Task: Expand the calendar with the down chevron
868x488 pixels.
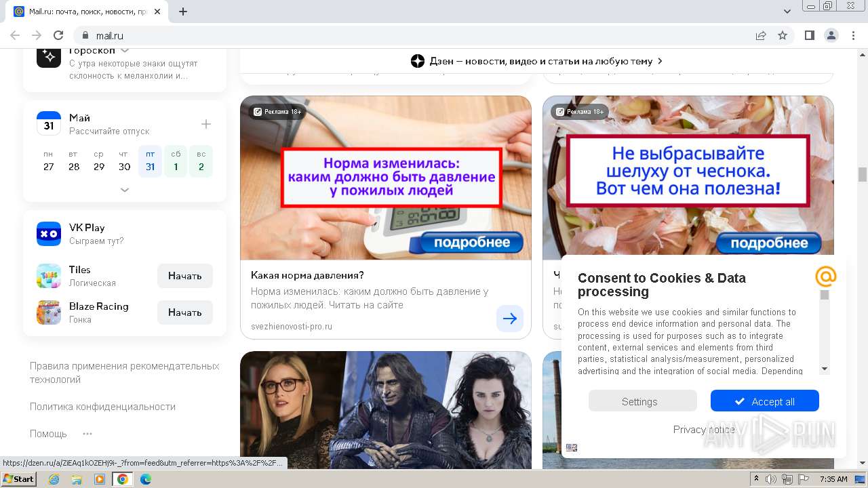Action: pos(125,190)
